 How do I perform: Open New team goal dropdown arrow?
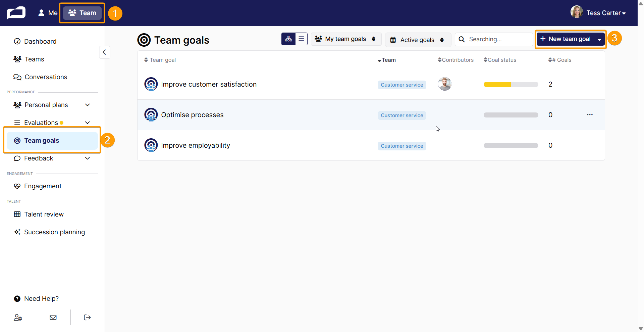pos(599,39)
